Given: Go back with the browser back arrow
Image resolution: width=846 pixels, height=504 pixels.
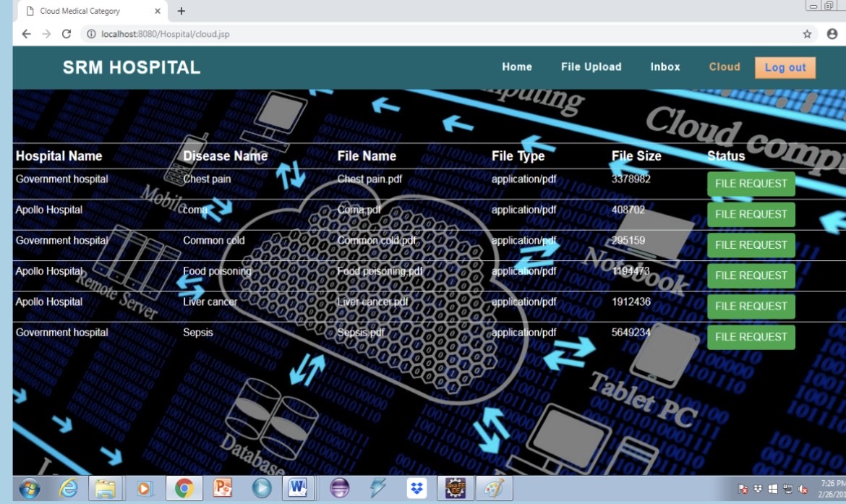Looking at the screenshot, I should coord(26,34).
